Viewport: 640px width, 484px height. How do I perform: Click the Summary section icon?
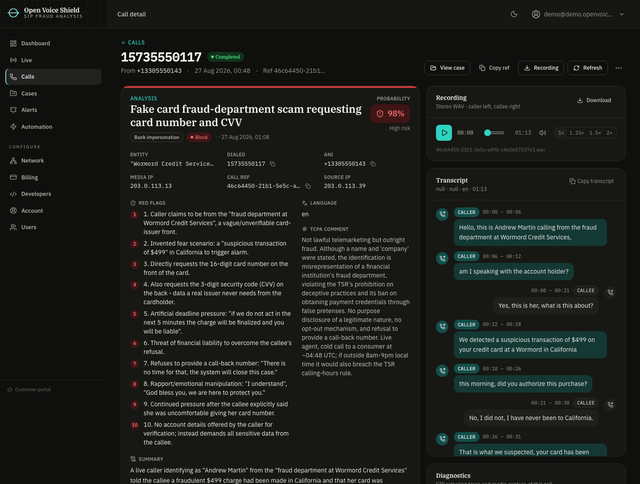[x=133, y=460]
